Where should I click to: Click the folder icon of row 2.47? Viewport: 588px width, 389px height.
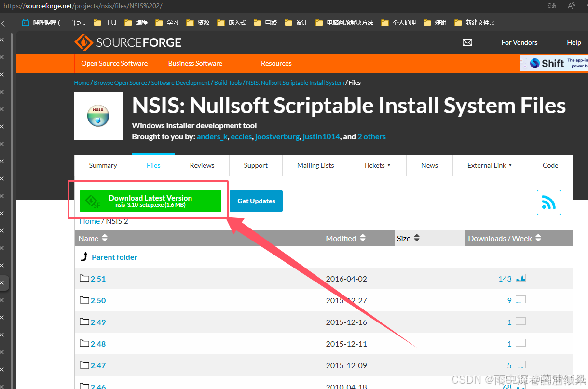point(84,365)
